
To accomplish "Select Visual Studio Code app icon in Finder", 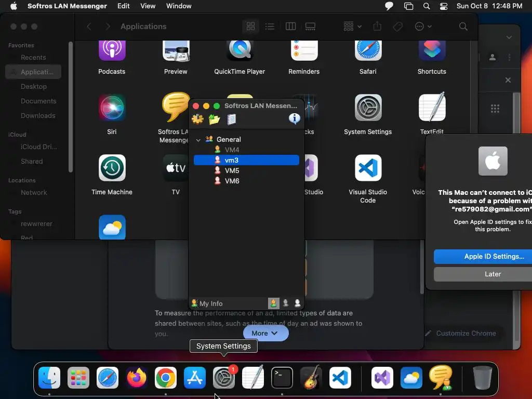I will [x=368, y=168].
